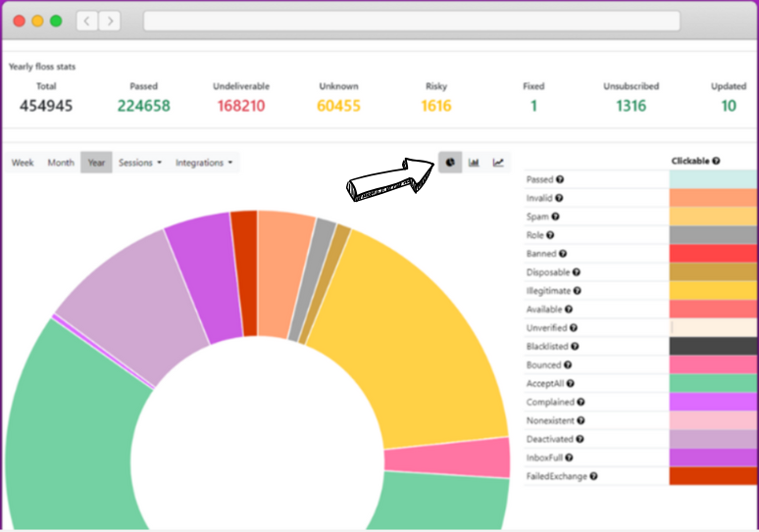Switch to bar chart view
Screen dimensions: 759x532
tap(474, 163)
